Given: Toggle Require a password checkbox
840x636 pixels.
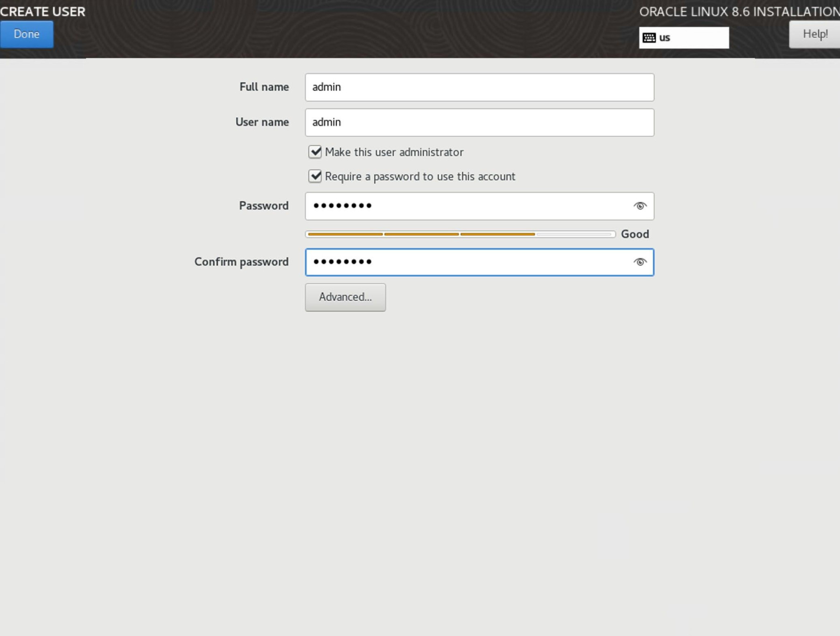Looking at the screenshot, I should pos(315,176).
